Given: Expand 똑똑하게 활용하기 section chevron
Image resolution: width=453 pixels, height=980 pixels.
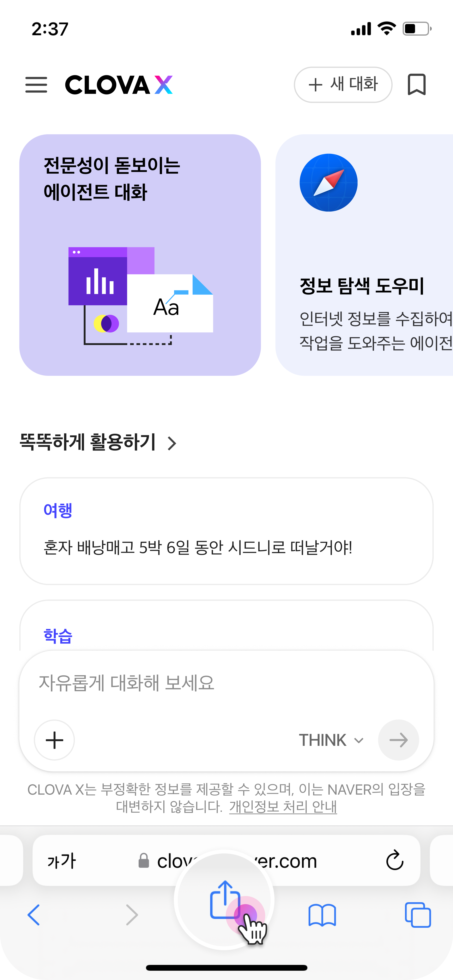Looking at the screenshot, I should pyautogui.click(x=172, y=443).
